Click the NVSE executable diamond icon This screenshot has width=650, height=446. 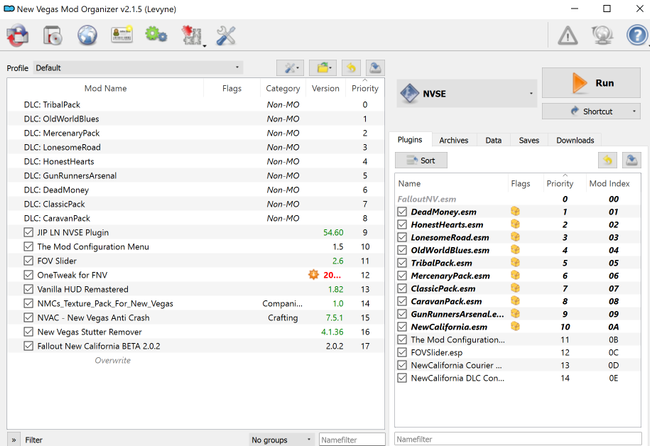pos(409,94)
